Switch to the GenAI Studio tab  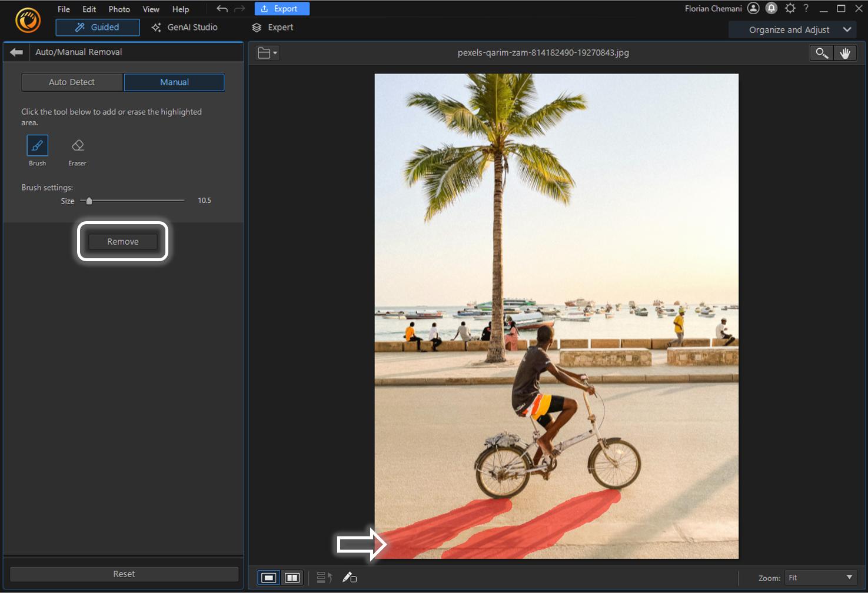pos(184,27)
